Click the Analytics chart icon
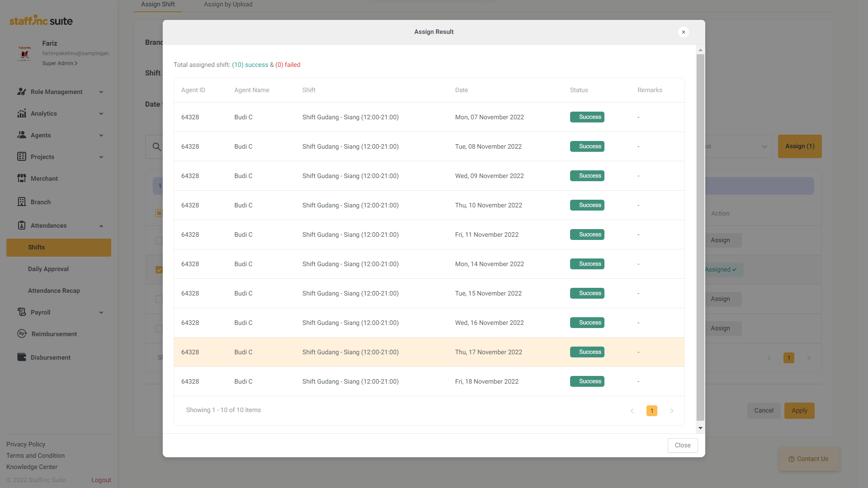Screen dimensions: 868x488 21,113
